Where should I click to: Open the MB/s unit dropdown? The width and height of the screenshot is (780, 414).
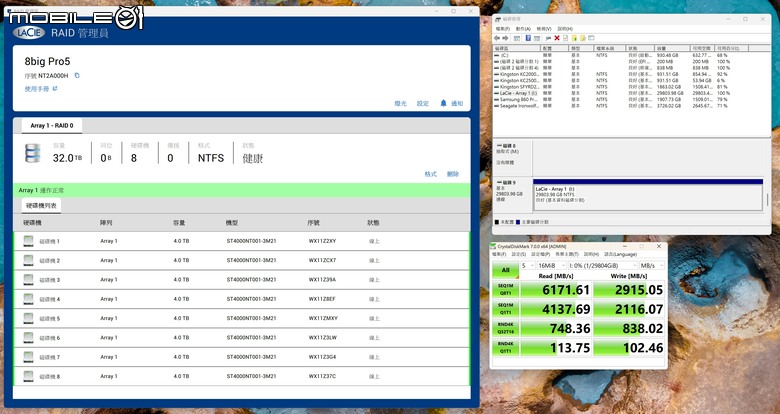click(652, 266)
